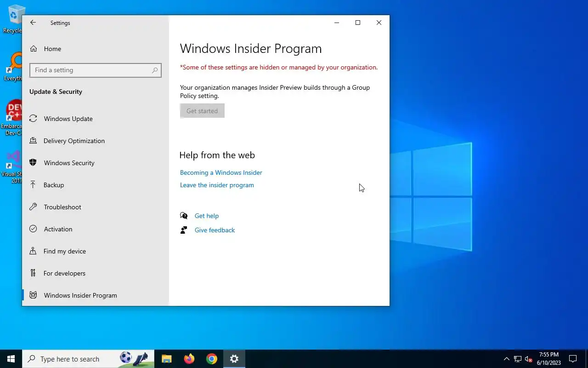Minimize the Settings window
Screen dimensions: 588x368
tap(337, 23)
